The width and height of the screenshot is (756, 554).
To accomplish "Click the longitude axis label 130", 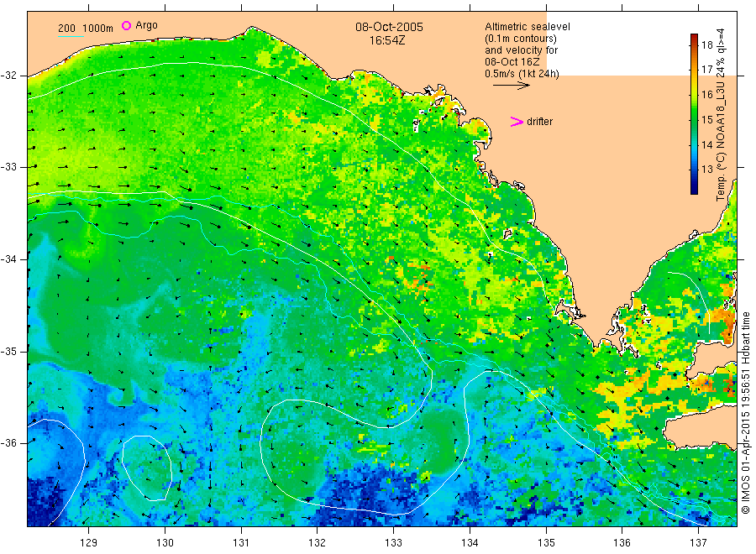I will pyautogui.click(x=165, y=543).
